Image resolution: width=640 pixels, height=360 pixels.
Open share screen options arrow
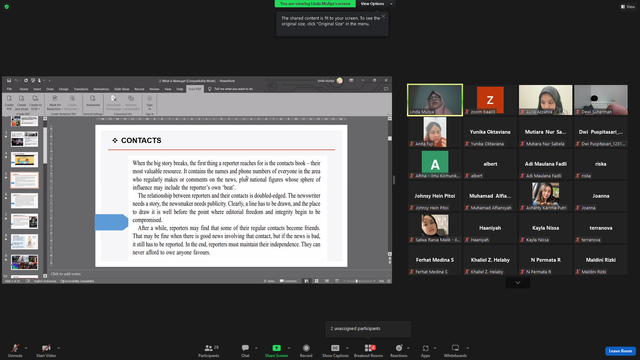(289, 348)
